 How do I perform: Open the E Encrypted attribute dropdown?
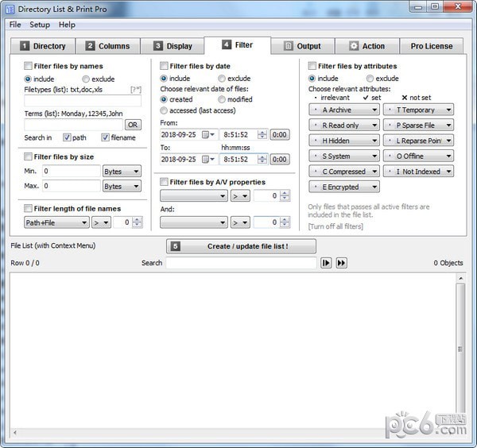344,187
